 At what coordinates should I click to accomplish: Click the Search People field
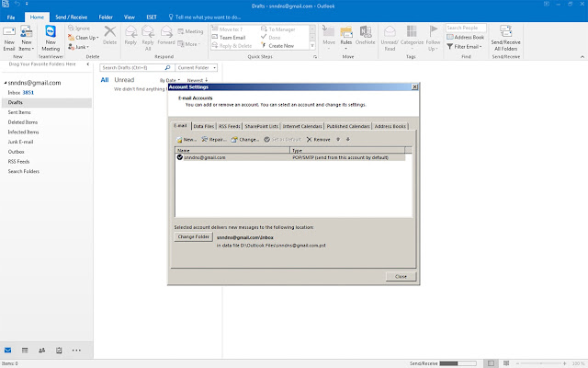(466, 28)
